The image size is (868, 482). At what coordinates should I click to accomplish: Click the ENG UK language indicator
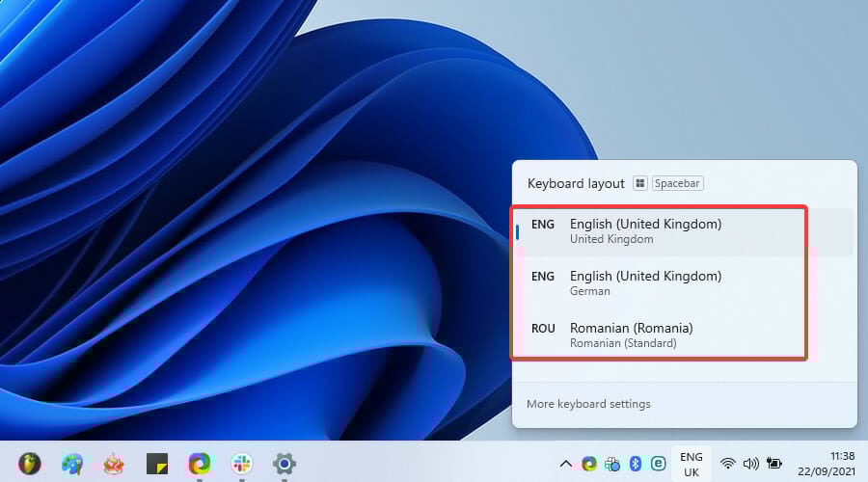(x=691, y=465)
